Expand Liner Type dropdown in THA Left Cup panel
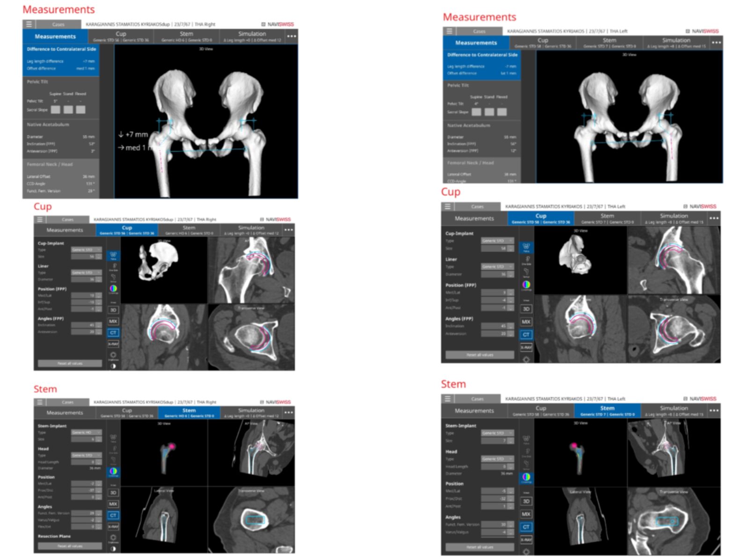The width and height of the screenshot is (742, 560). coord(497,267)
